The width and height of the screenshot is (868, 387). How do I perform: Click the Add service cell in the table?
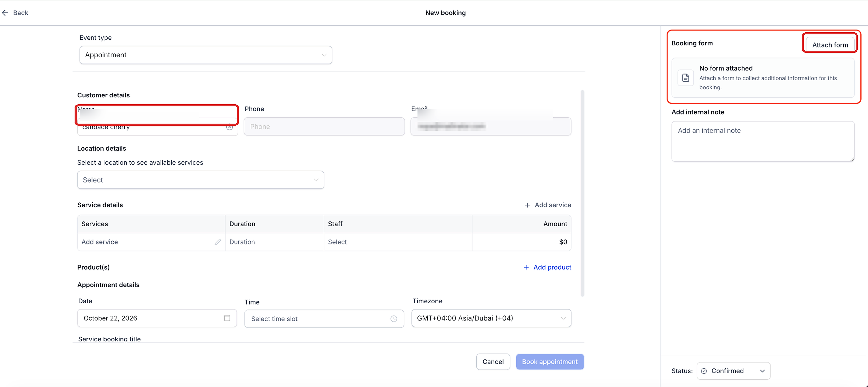(x=151, y=242)
